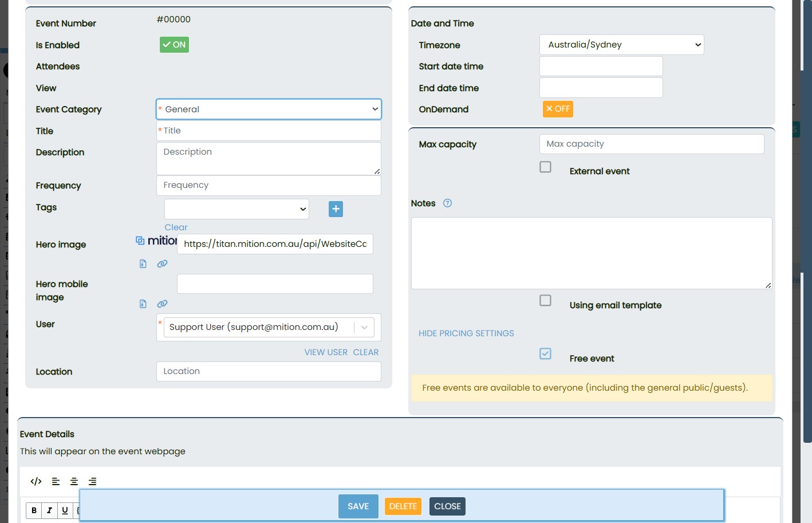
Task: Open the User selector dropdown arrow
Action: coord(364,327)
